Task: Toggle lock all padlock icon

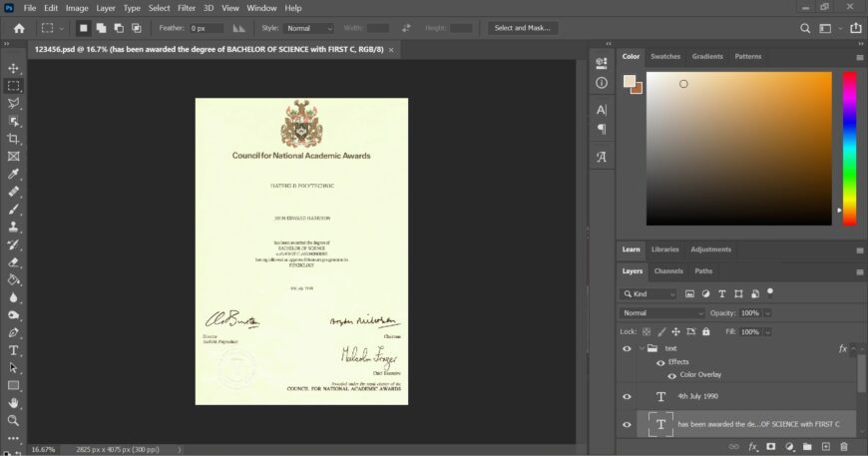Action: click(x=705, y=332)
